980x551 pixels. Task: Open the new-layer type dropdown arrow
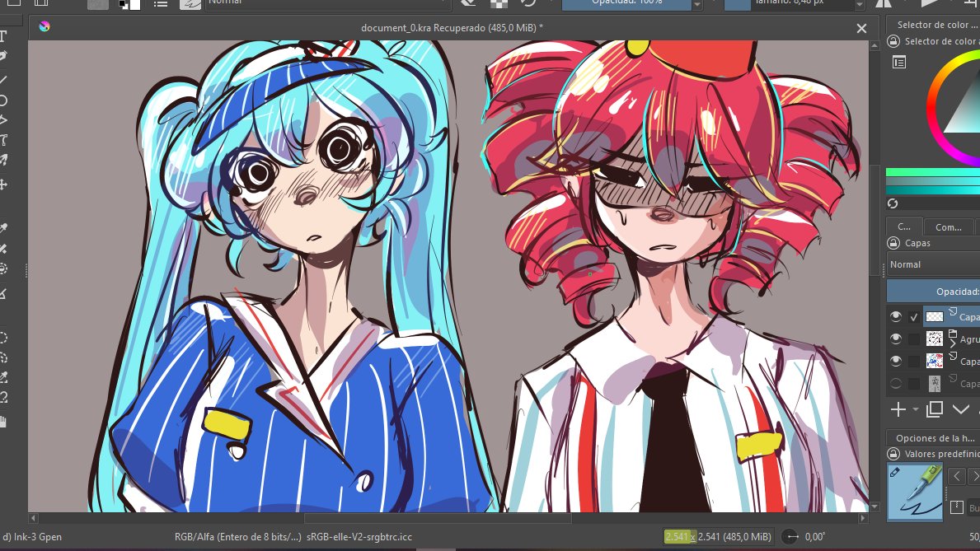(x=915, y=409)
